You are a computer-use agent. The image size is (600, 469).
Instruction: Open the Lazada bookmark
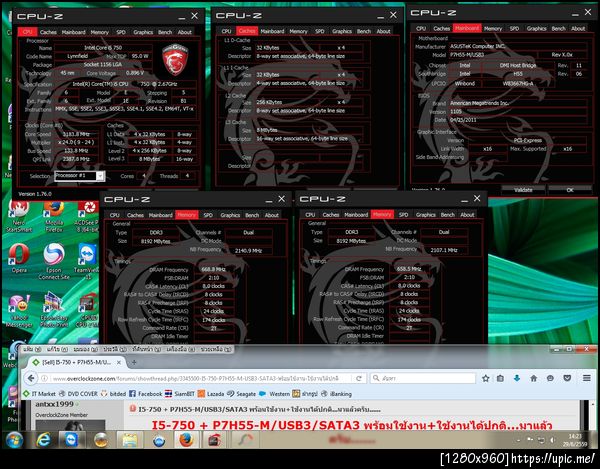(x=211, y=394)
